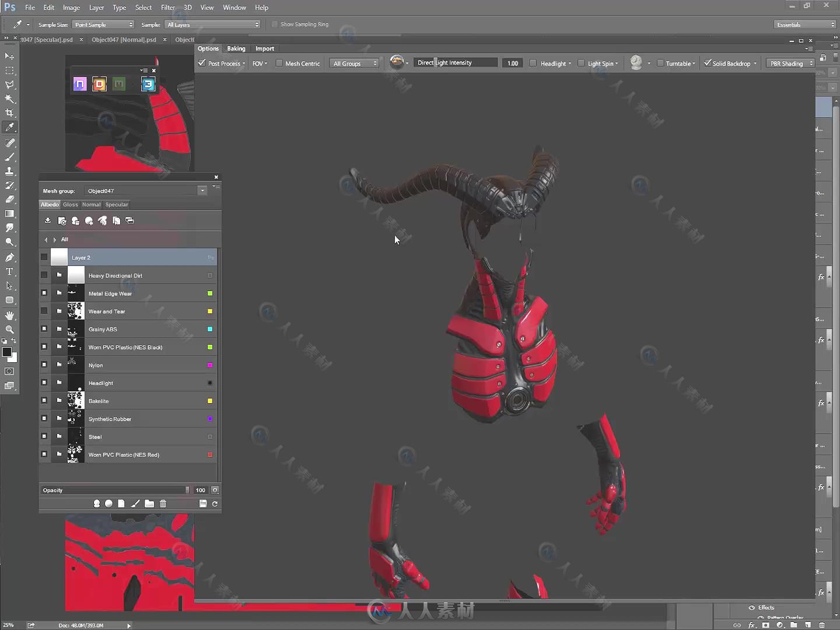Toggle visibility of Nylon layer

[x=44, y=365]
